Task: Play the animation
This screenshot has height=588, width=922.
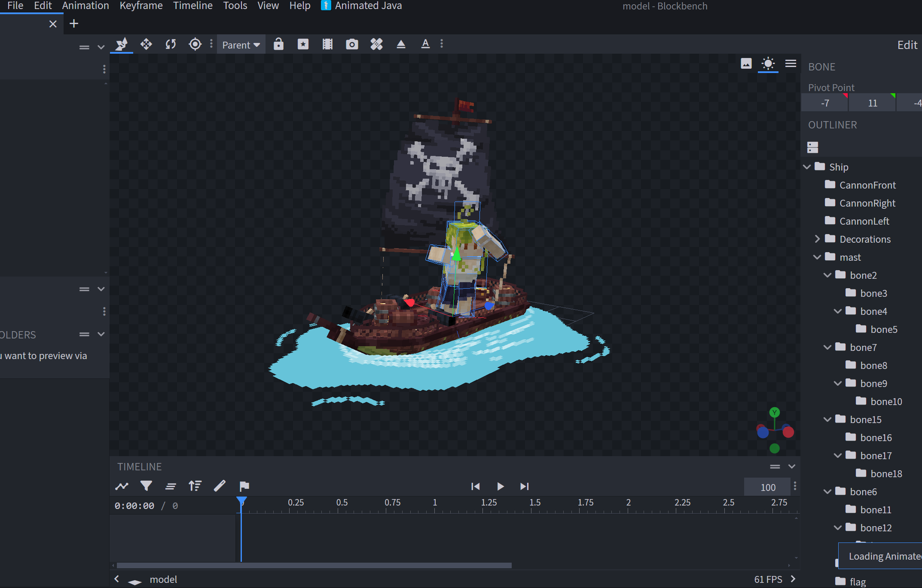Action: 500,486
